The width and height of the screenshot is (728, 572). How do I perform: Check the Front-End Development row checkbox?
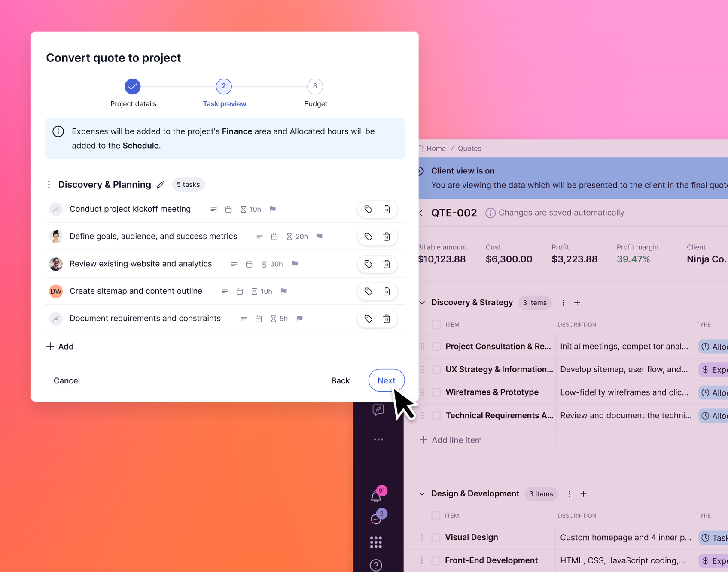(436, 560)
